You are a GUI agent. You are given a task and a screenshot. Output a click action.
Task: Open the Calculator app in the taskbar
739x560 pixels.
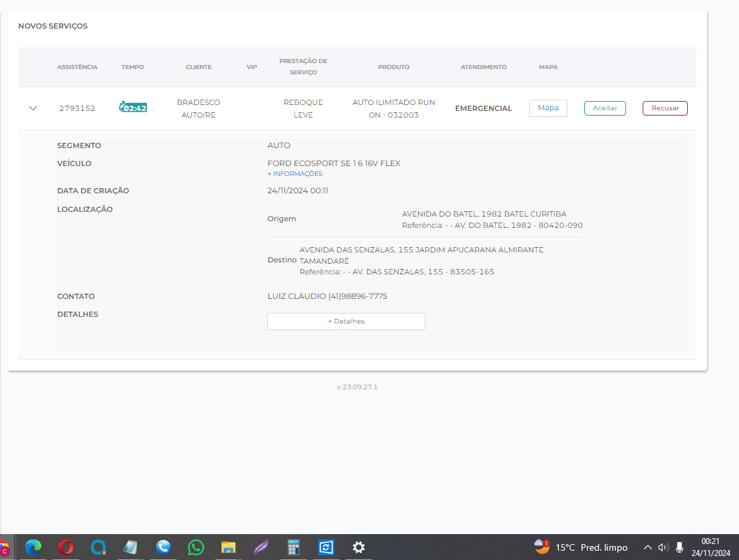[294, 547]
